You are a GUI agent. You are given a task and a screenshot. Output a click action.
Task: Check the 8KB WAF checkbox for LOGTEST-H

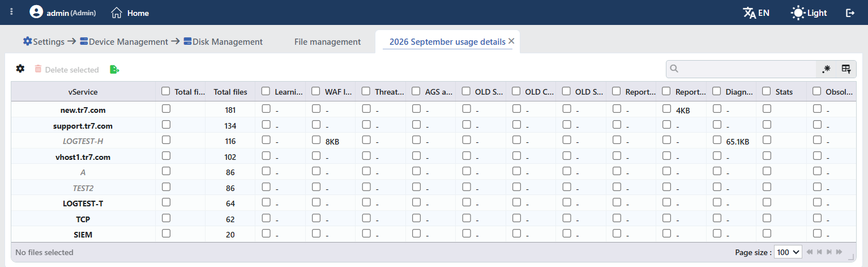tap(316, 140)
